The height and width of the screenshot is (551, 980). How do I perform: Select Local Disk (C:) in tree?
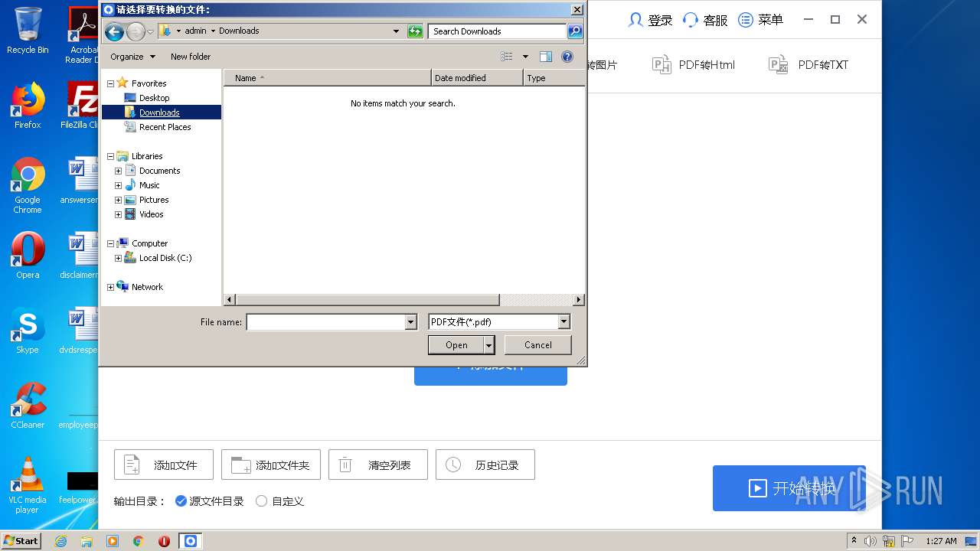(165, 258)
